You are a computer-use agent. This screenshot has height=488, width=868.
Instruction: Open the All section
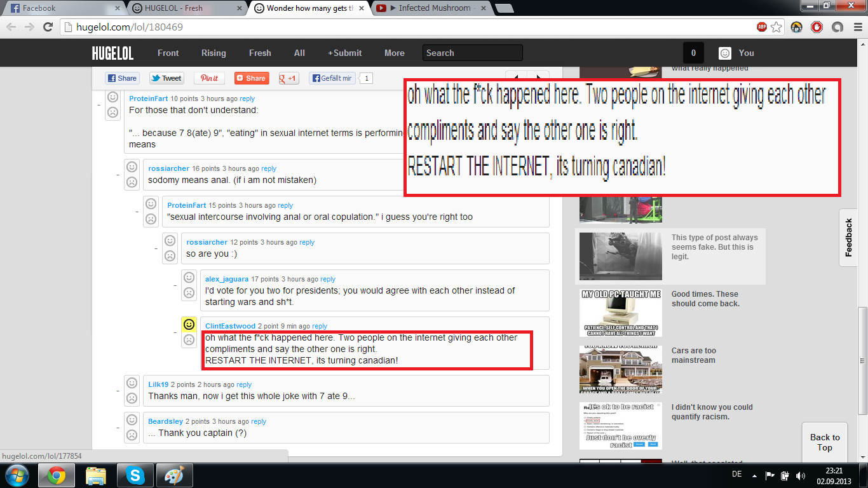(x=299, y=53)
